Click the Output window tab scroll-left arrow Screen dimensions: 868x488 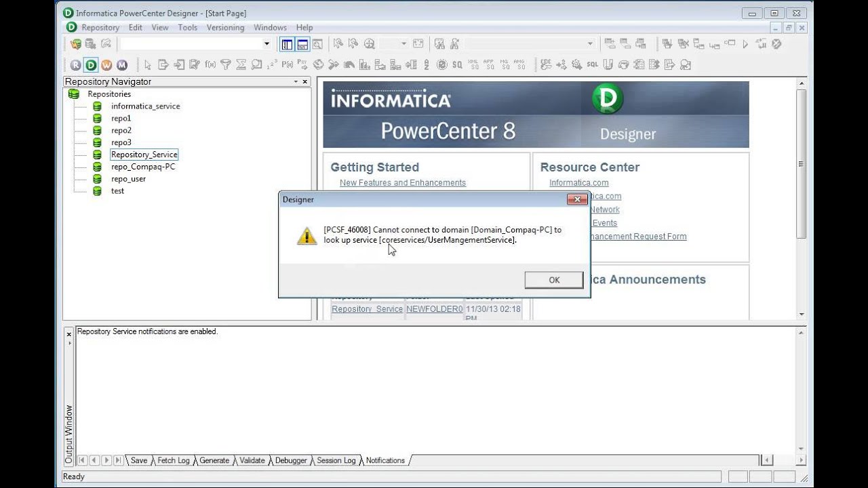click(94, 460)
